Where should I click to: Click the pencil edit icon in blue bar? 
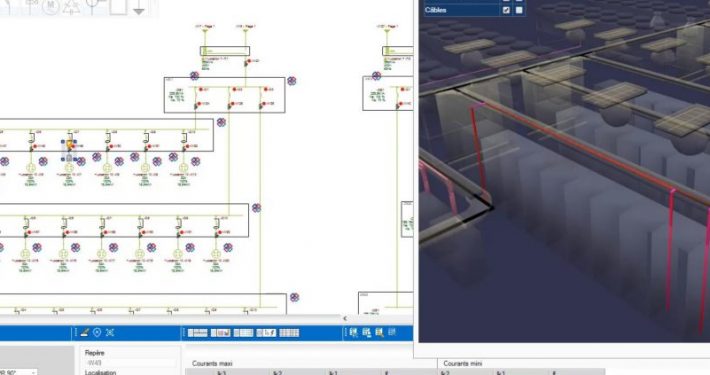coord(84,333)
